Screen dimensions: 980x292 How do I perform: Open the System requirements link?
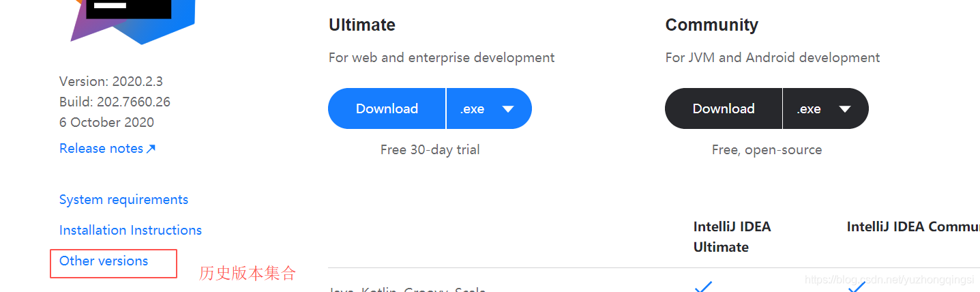tap(123, 199)
